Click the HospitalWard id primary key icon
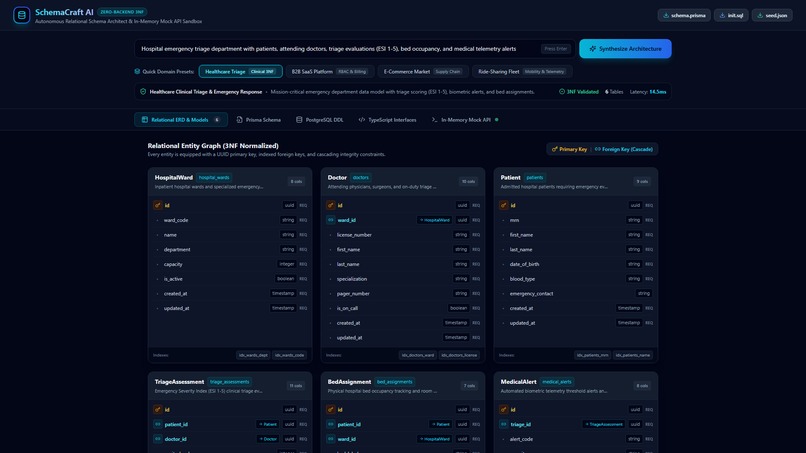Viewport: 806px width, 453px height. point(158,205)
